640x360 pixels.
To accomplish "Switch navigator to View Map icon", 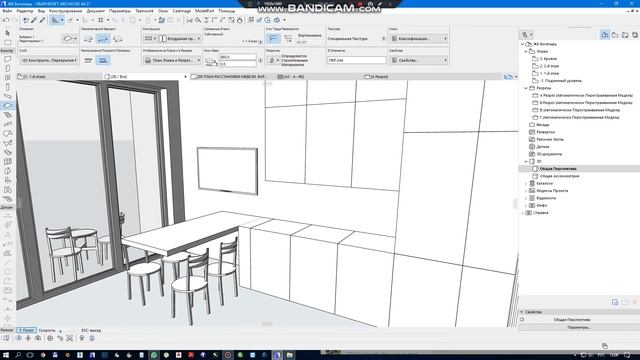I will coord(615,35).
